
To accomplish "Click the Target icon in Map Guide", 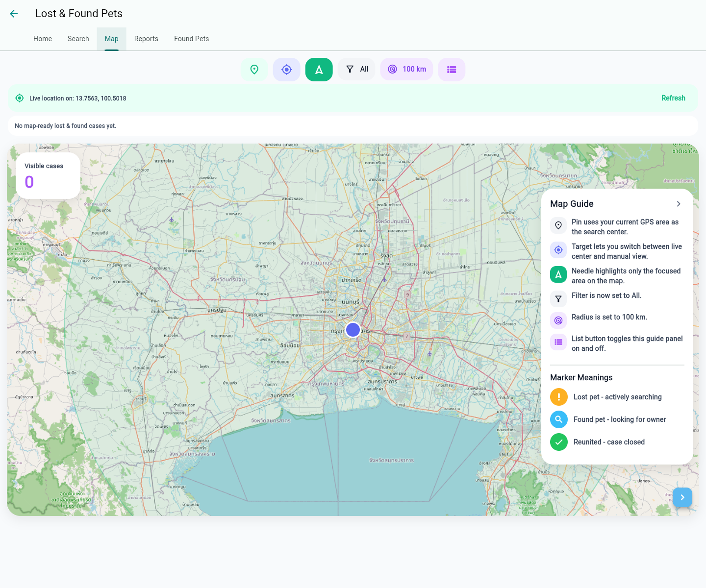I will coord(558,250).
